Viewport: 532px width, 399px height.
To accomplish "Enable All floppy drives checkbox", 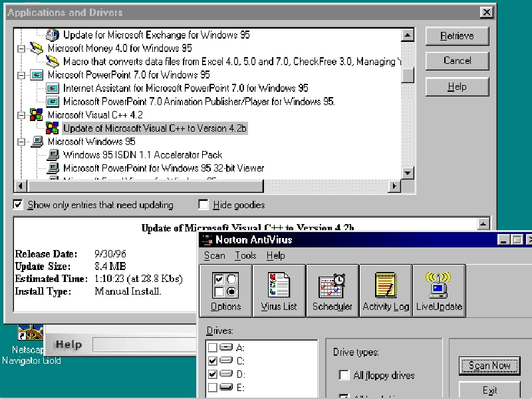I will click(x=344, y=375).
